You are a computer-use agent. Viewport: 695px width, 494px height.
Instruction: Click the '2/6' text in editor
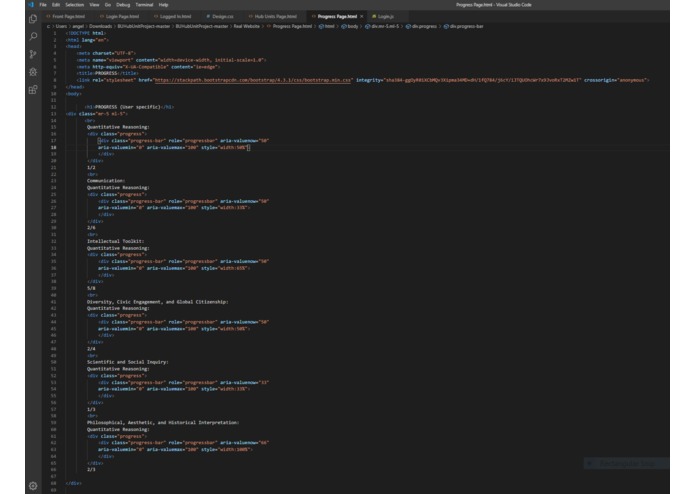point(91,228)
